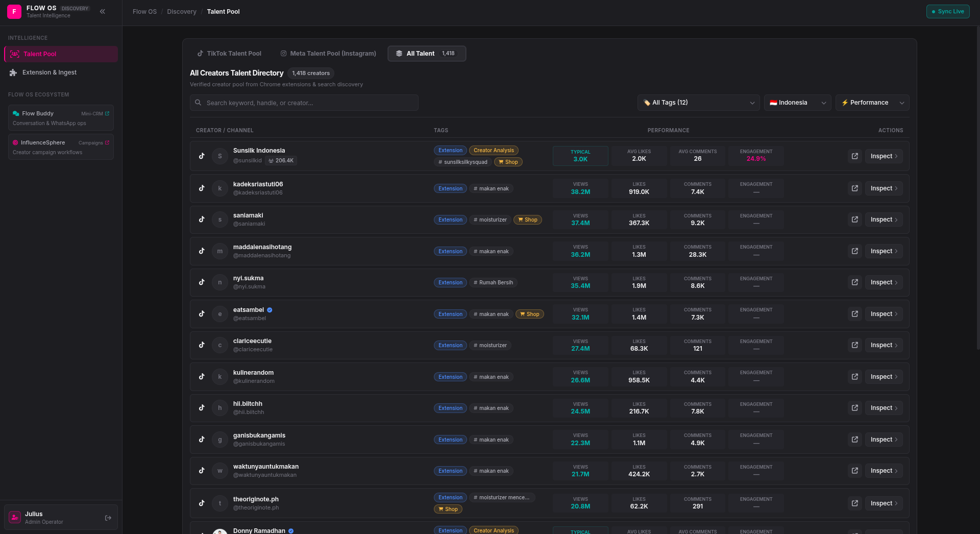
Task: Inspect the waktunyauntukmakan creator
Action: pyautogui.click(x=884, y=471)
